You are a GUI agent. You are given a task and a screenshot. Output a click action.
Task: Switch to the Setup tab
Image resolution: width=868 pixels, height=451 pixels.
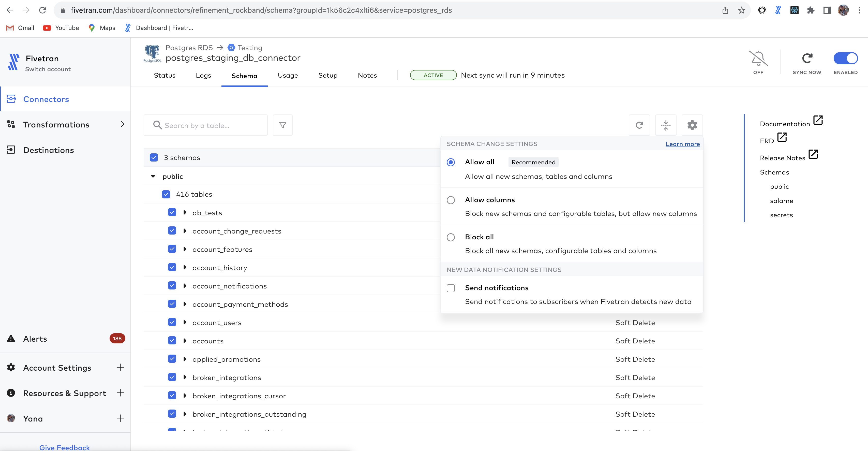click(327, 75)
